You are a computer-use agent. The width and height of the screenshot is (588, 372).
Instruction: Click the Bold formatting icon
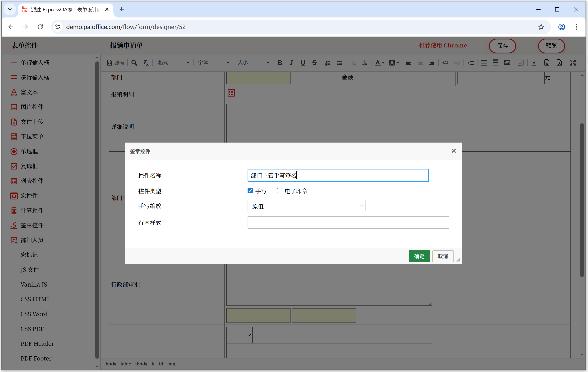click(280, 63)
